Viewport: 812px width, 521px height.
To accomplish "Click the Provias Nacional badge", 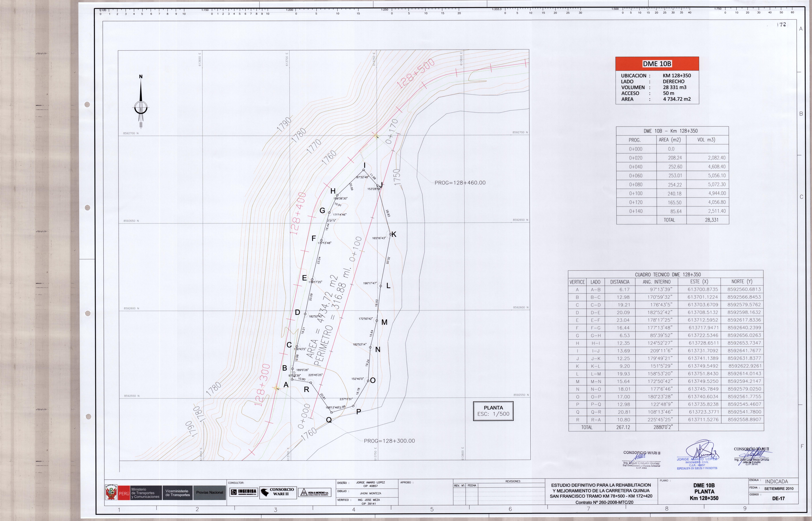I will [210, 493].
